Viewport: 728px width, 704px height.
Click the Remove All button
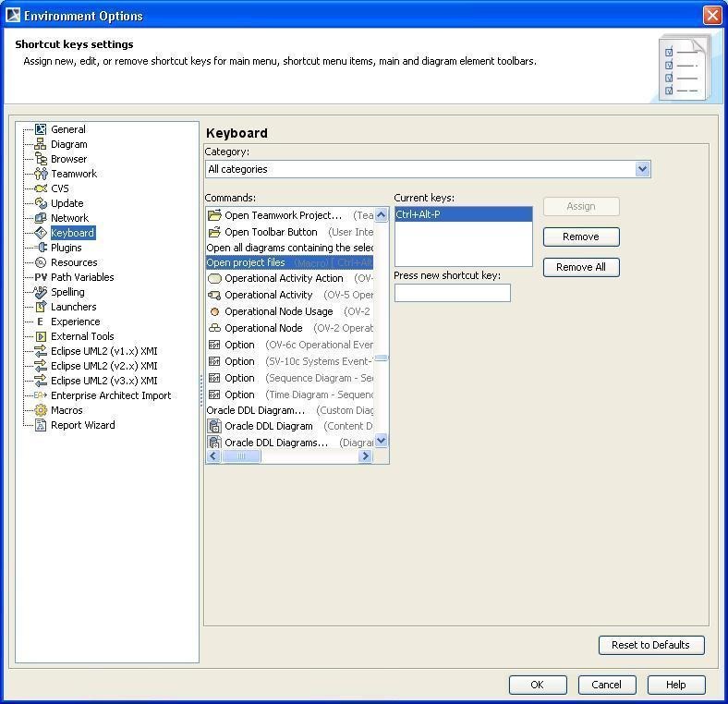pos(581,268)
